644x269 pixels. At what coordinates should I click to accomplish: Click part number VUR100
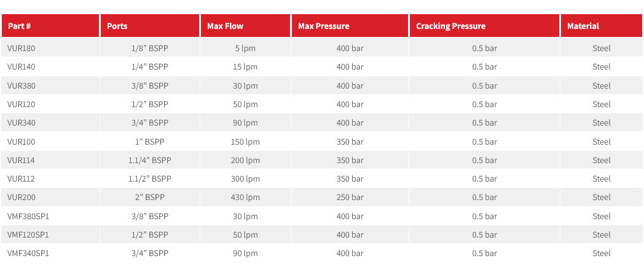click(x=20, y=142)
